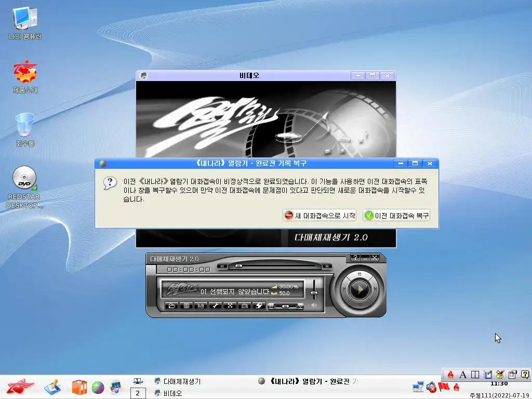Open the playlist icon in media player
The height and width of the screenshot is (399, 532).
[x=187, y=305]
